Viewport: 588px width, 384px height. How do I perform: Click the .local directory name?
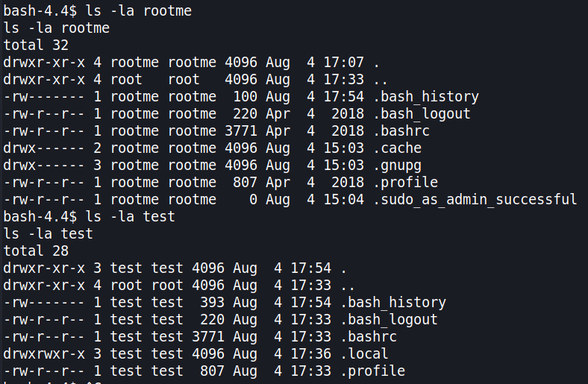[x=363, y=353]
